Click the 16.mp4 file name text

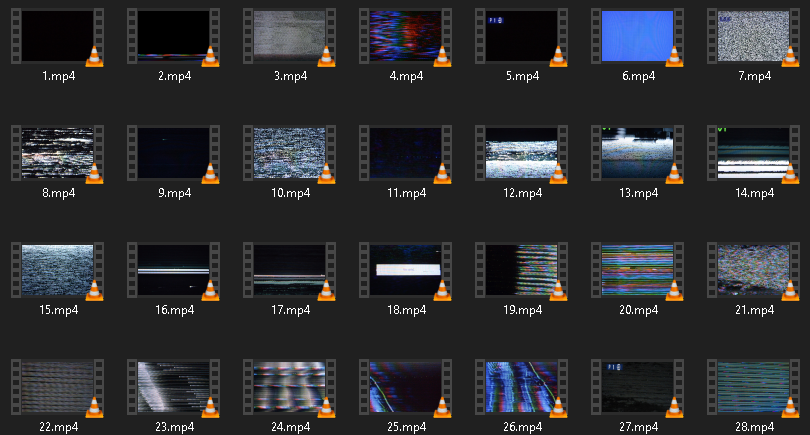tap(173, 310)
